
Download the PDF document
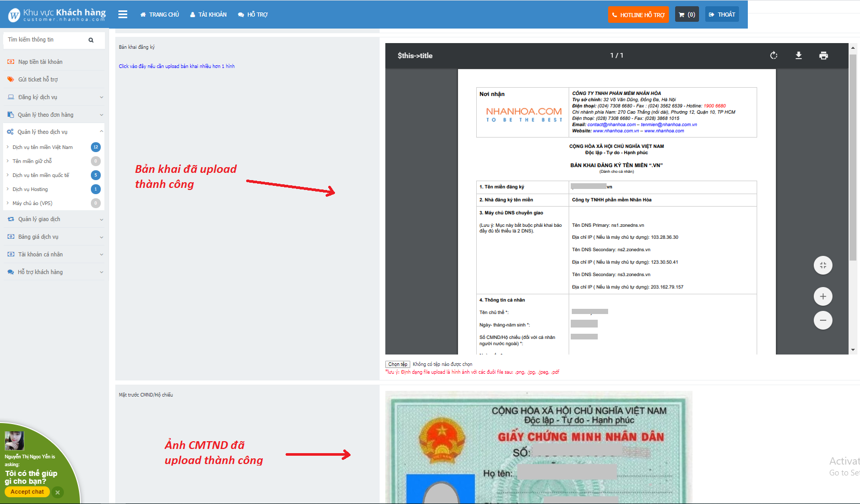(799, 56)
